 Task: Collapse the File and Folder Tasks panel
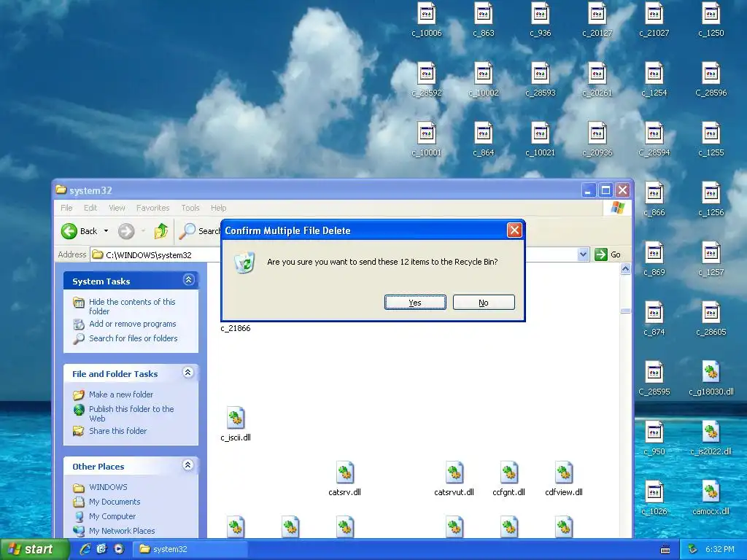click(x=188, y=373)
